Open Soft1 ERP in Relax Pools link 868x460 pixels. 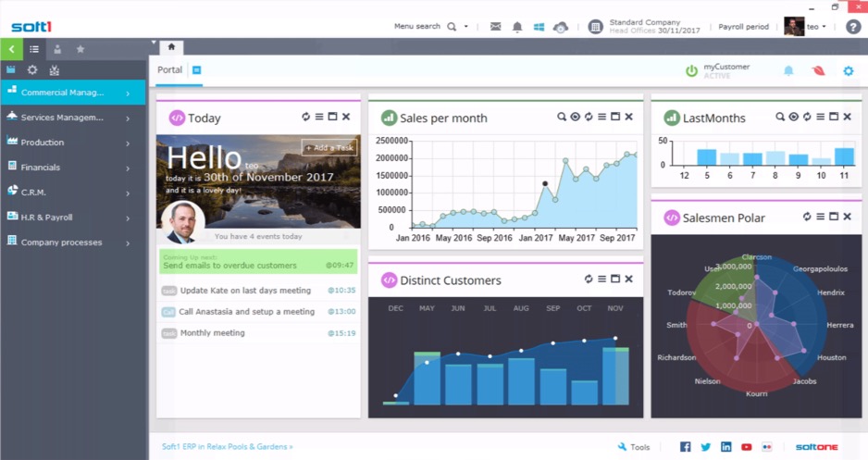tap(228, 446)
